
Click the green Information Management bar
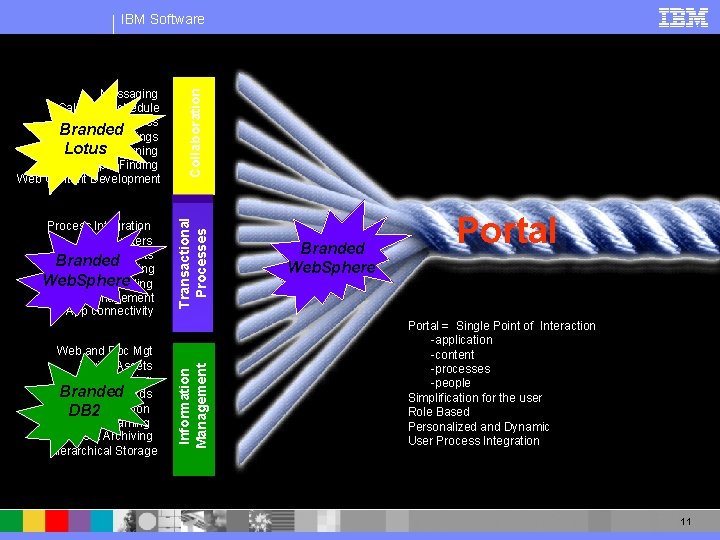click(194, 409)
